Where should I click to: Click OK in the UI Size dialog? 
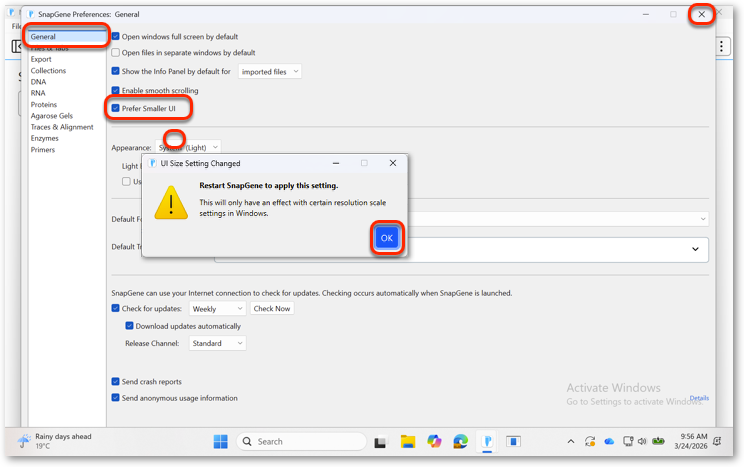pos(386,238)
